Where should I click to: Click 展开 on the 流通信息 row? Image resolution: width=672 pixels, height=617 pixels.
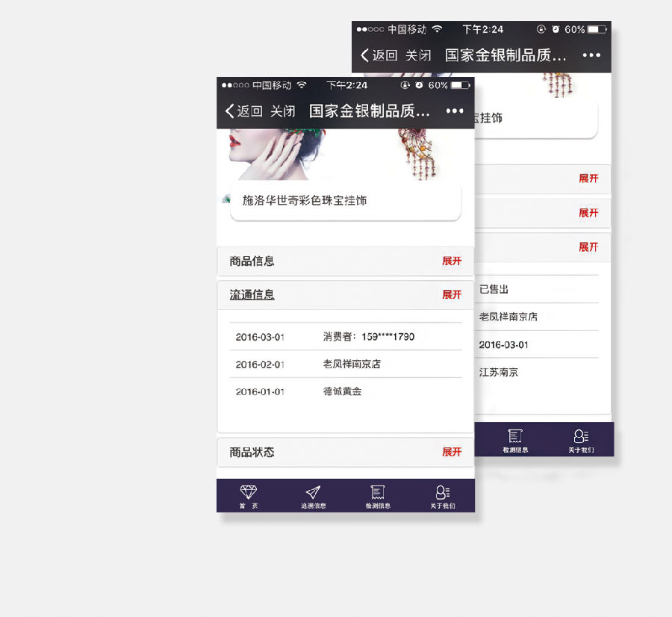click(452, 294)
